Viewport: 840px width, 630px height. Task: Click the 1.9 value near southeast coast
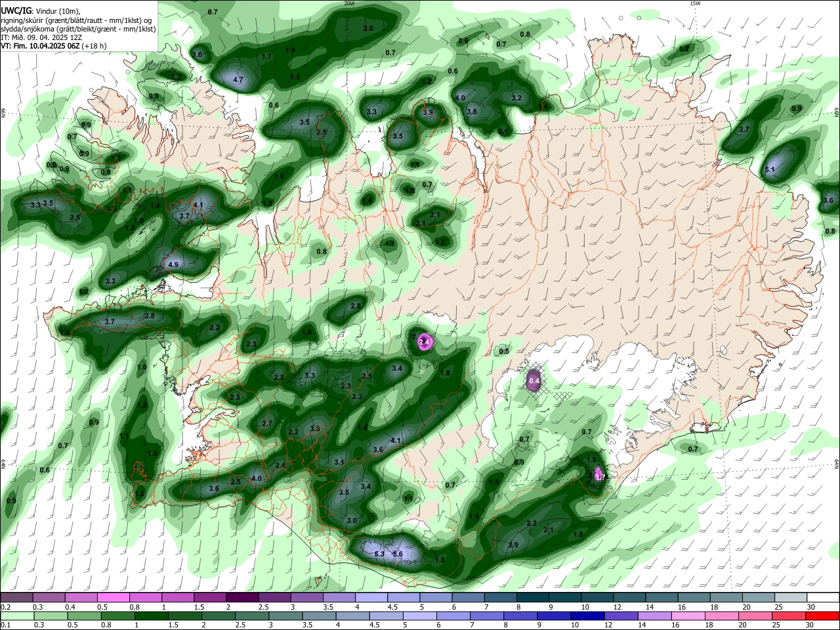click(x=592, y=460)
